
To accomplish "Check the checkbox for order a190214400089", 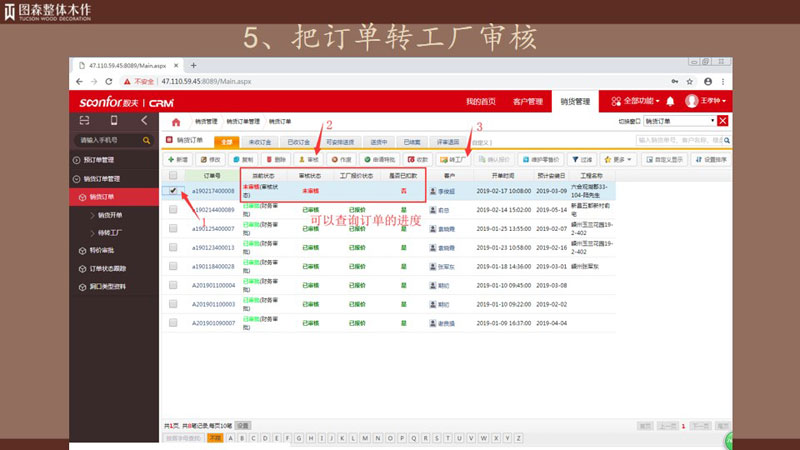I will 173,210.
